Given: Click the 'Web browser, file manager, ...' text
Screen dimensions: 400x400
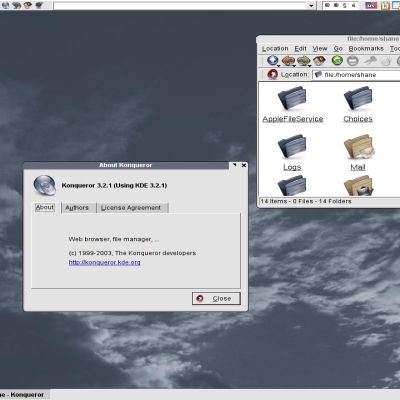Looking at the screenshot, I should point(114,239).
